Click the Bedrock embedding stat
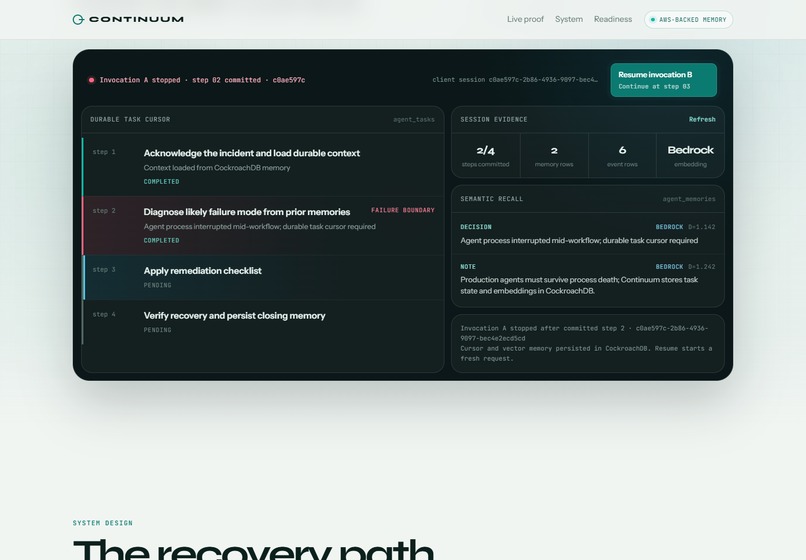Screen dimensions: 806x560 [x=690, y=156]
